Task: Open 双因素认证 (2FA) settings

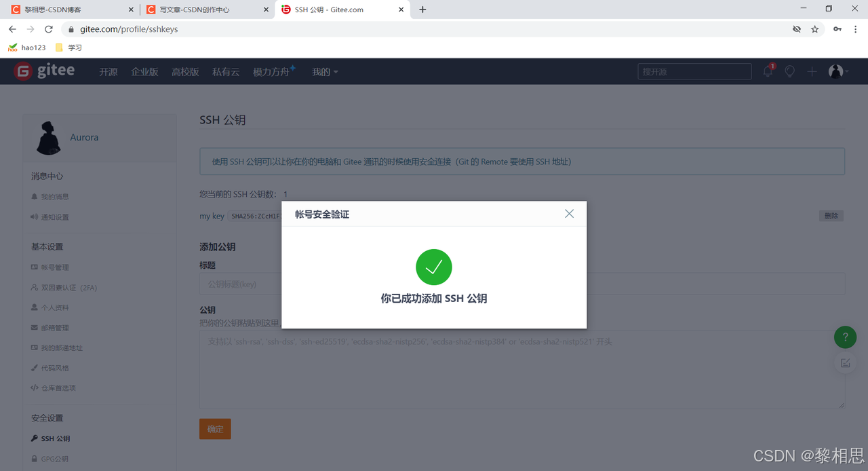Action: tap(68, 288)
